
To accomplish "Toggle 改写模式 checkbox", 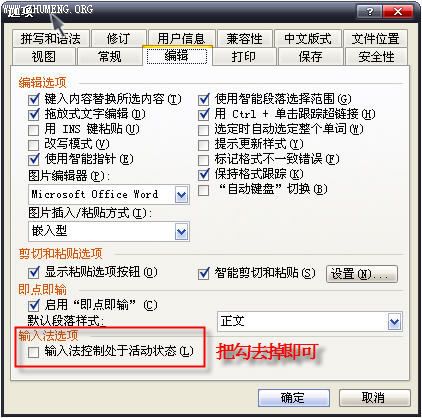I will point(34,144).
